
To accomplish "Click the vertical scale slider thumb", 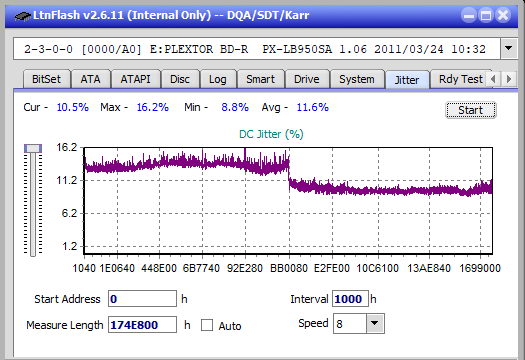I will point(33,148).
